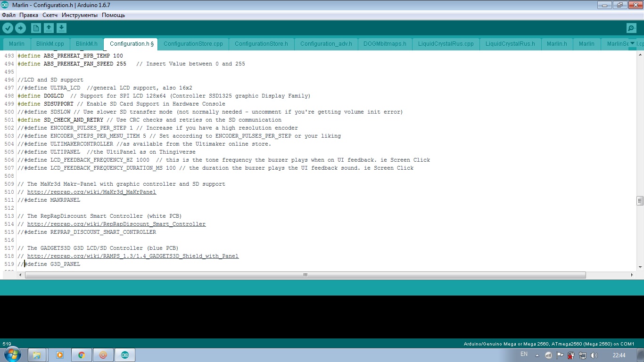The height and width of the screenshot is (362, 644).
Task: Click the Arduino IDE taskbar icon
Action: pyautogui.click(x=125, y=355)
